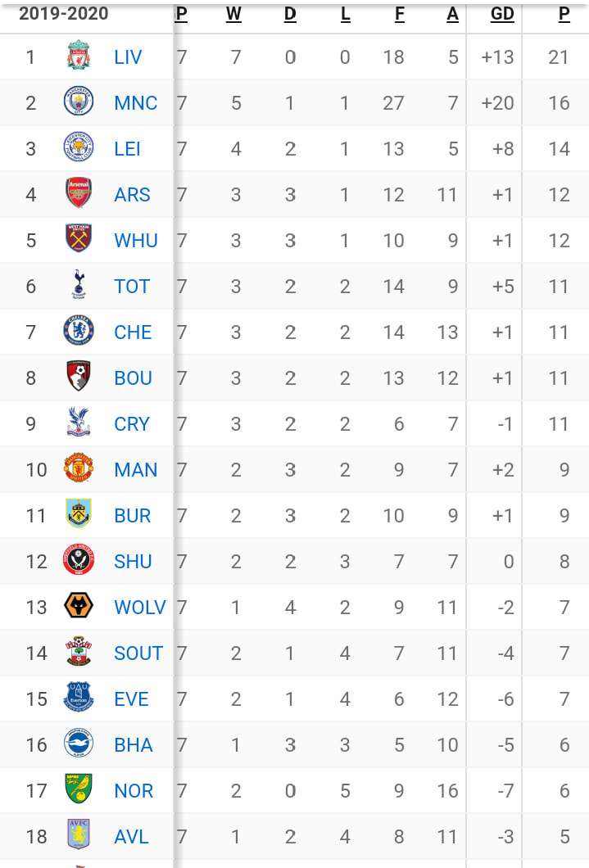This screenshot has height=868, width=589.
Task: Click the Norwich City canary crest
Action: [x=79, y=789]
